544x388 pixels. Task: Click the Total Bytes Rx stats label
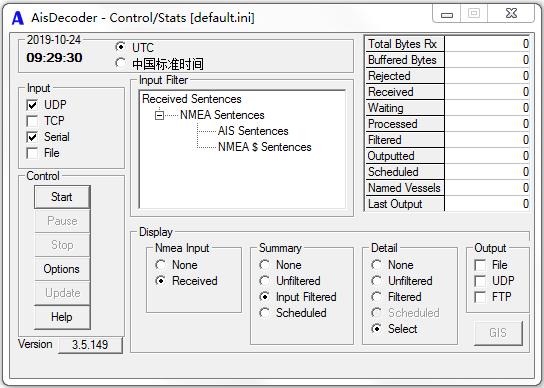coord(405,44)
